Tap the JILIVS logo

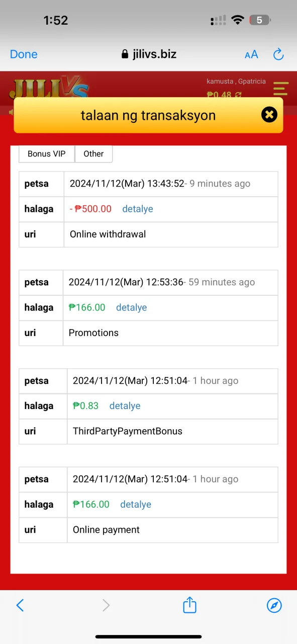click(x=49, y=88)
